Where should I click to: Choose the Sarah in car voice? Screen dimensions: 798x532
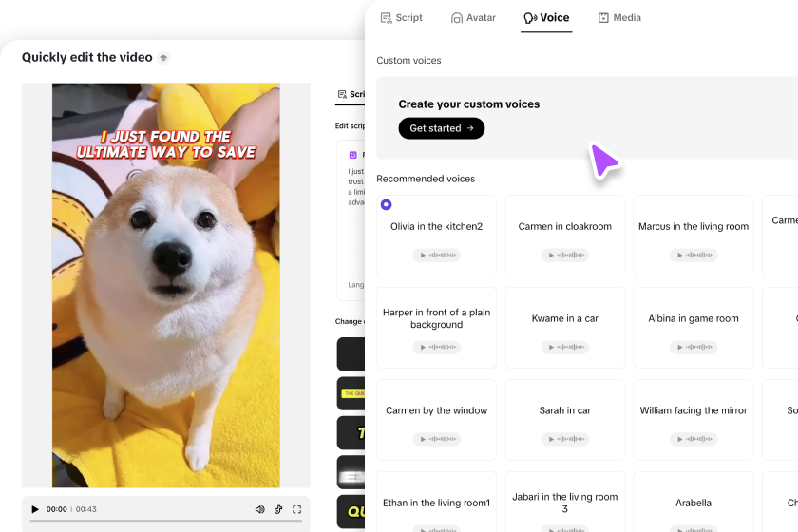[x=565, y=420]
